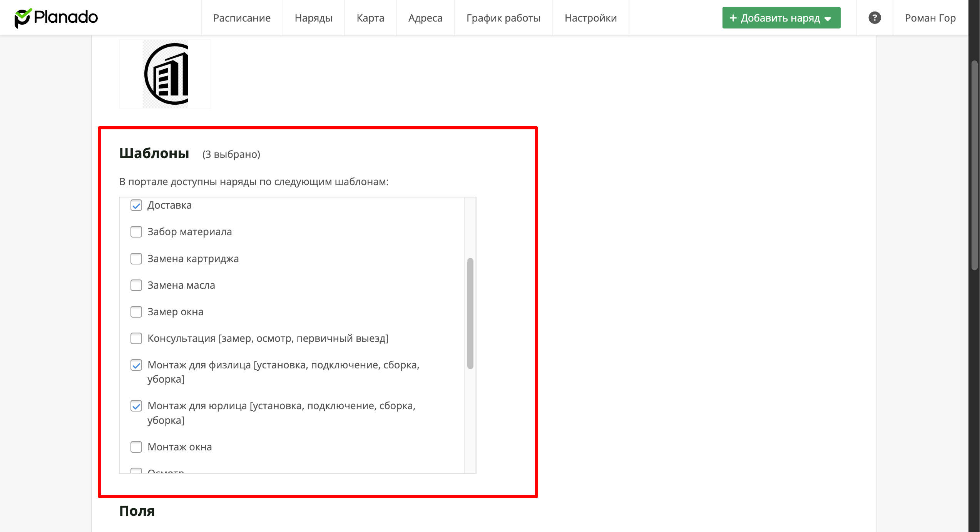Uncheck Монтаж для физлица template
This screenshot has width=980, height=532.
tap(136, 365)
